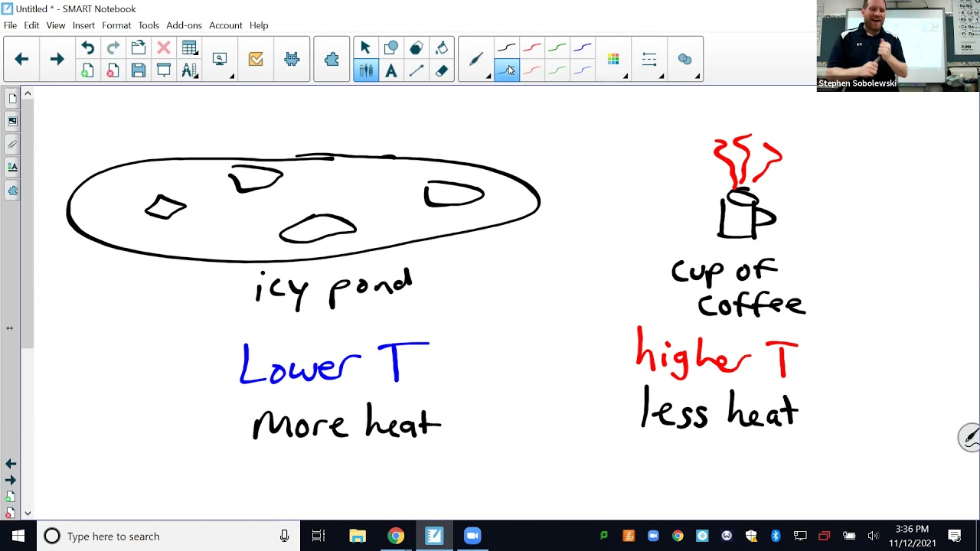The width and height of the screenshot is (980, 551).
Task: Open the File menu
Action: (10, 25)
